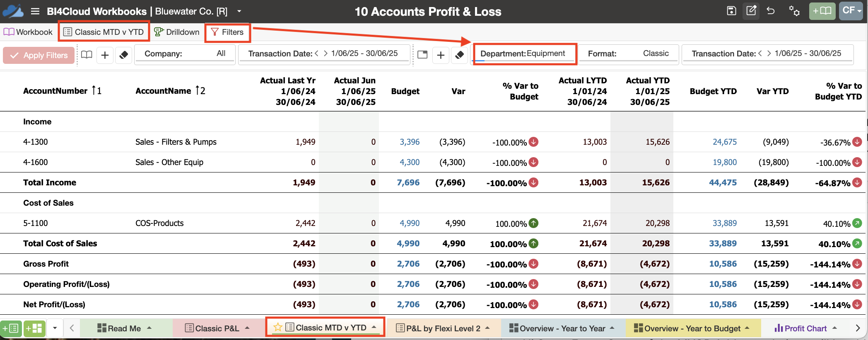Select the Total Income row label
This screenshot has width=868, height=340.
[x=50, y=182]
